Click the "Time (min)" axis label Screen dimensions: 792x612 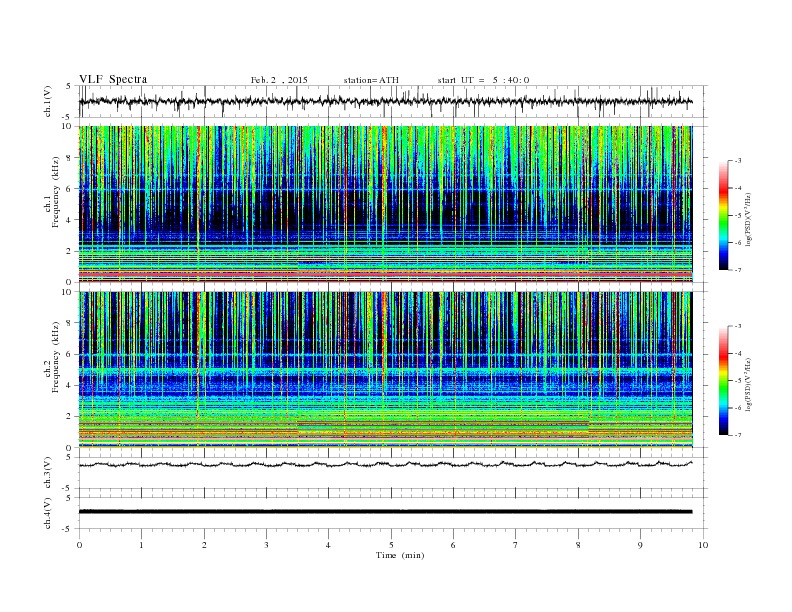coord(400,555)
